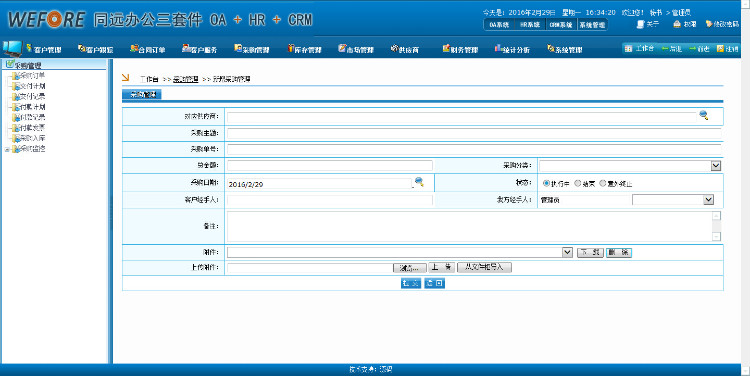Click the 关于 (About) document icon
Screen dimensions: 750x376
640,24
